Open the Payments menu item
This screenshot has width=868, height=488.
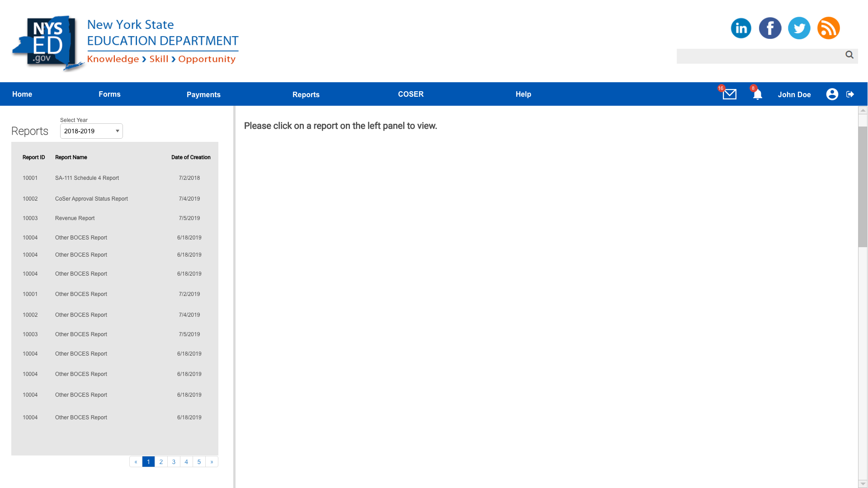coord(203,94)
